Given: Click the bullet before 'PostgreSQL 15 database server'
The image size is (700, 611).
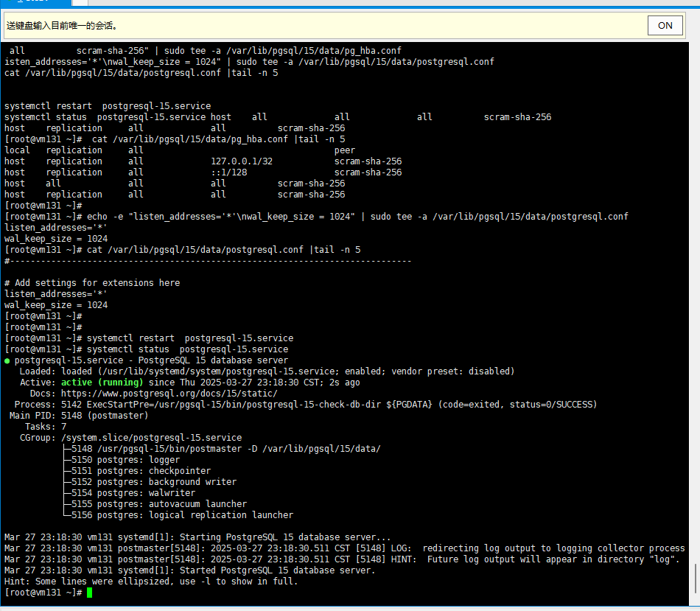Looking at the screenshot, I should (7, 360).
